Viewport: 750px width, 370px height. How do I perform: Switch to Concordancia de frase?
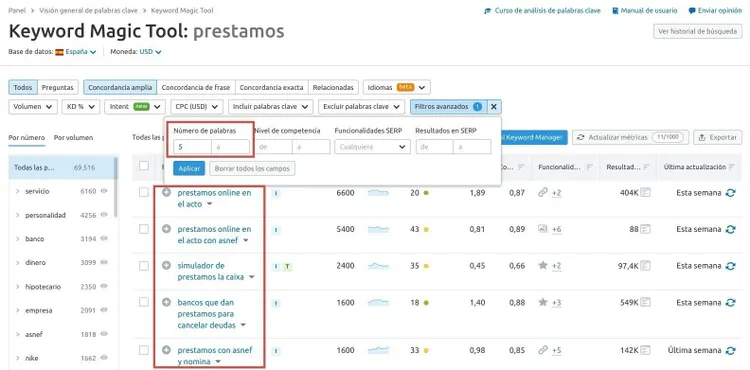[196, 87]
